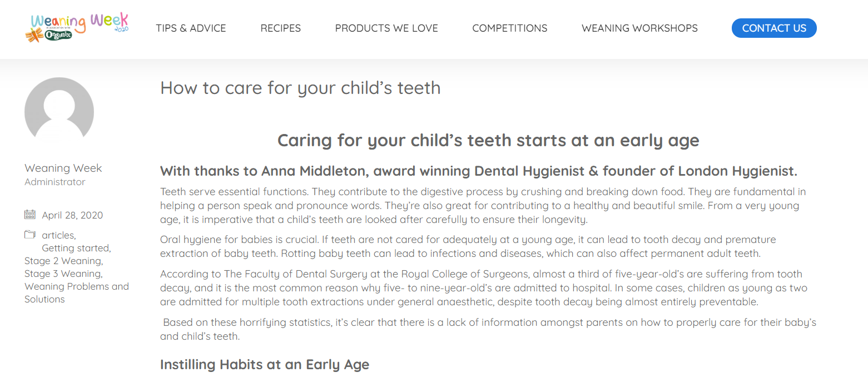Open the Stage 3 Weaning category

click(63, 274)
